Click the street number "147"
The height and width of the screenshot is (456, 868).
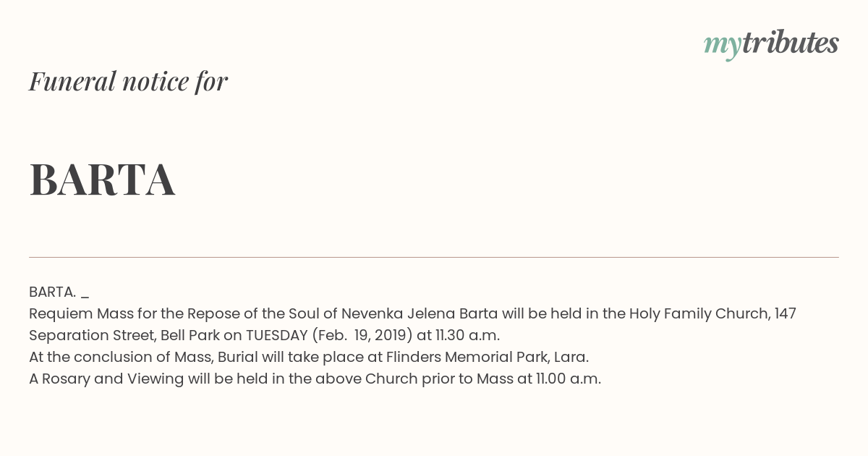pyautogui.click(x=785, y=313)
